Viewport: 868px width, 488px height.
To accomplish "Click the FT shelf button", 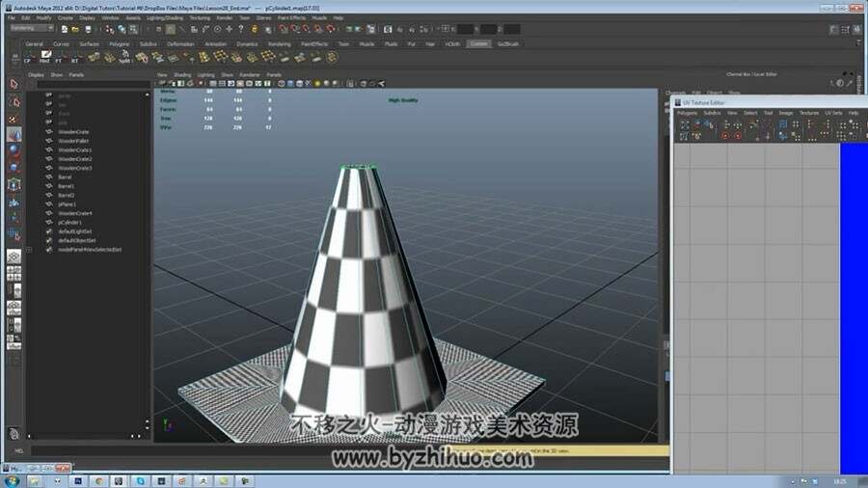I will point(59,58).
